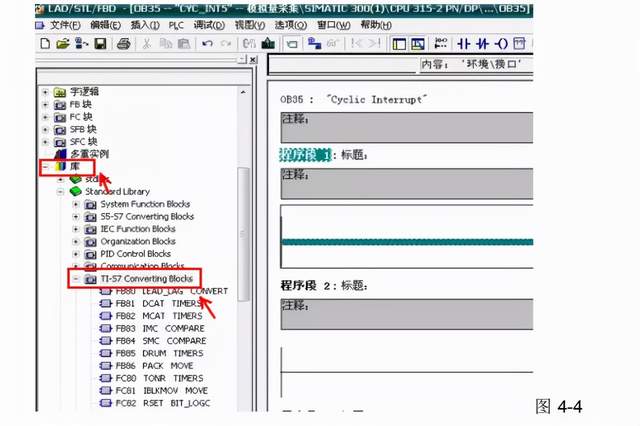
Task: Collapse the Standard Library node
Action: pos(60,192)
